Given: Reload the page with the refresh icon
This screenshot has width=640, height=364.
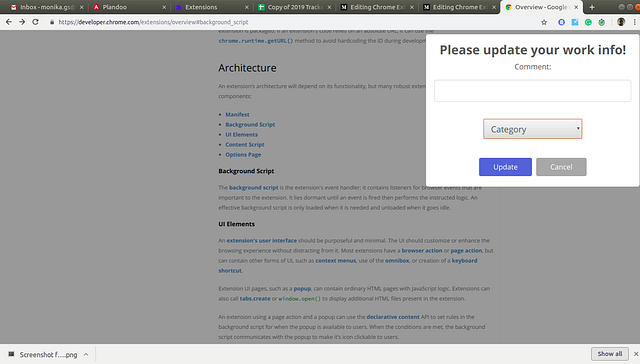Looking at the screenshot, I should [36, 22].
